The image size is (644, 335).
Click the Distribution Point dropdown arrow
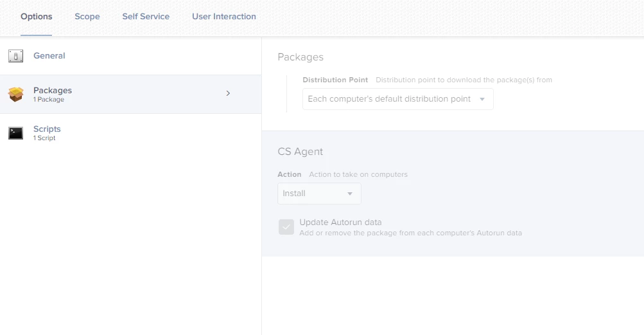482,99
